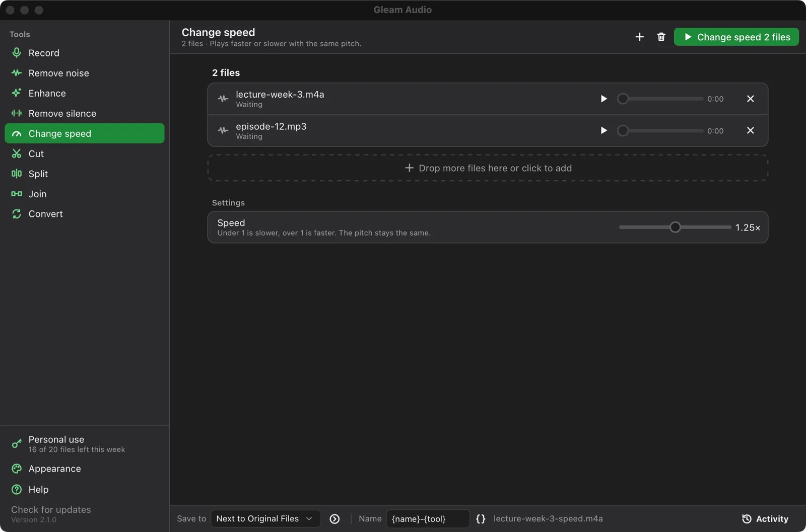Open Save to location dropdown

coord(265,519)
